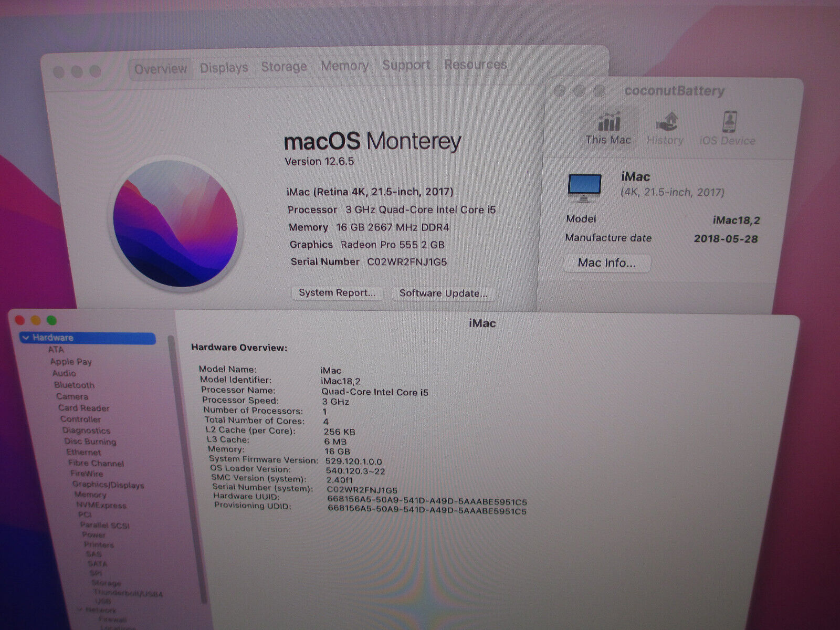Viewport: 840px width, 630px height.
Task: Select Memory in the System Report sidebar
Action: pyautogui.click(x=90, y=495)
